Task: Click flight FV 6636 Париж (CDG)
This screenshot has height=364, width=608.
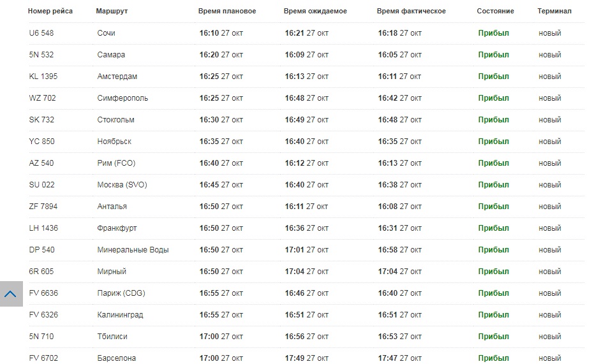Action: (306, 293)
